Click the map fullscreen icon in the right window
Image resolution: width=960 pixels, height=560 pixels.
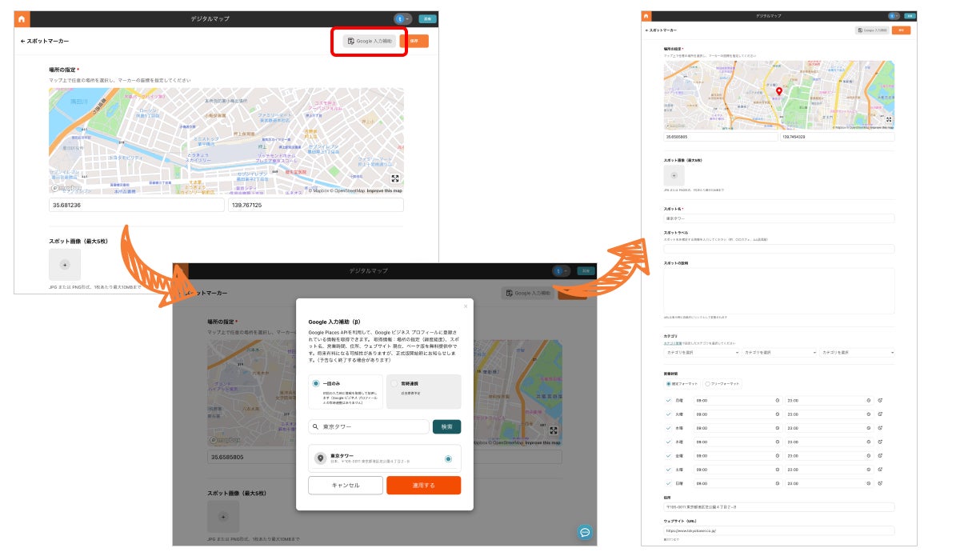click(x=889, y=119)
